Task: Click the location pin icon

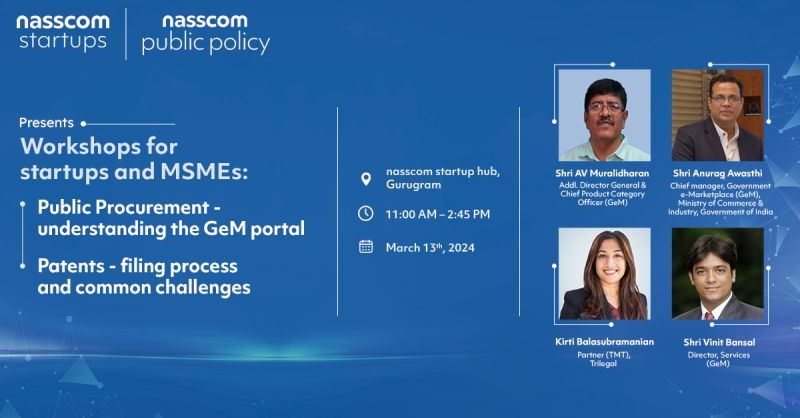Action: pyautogui.click(x=366, y=179)
